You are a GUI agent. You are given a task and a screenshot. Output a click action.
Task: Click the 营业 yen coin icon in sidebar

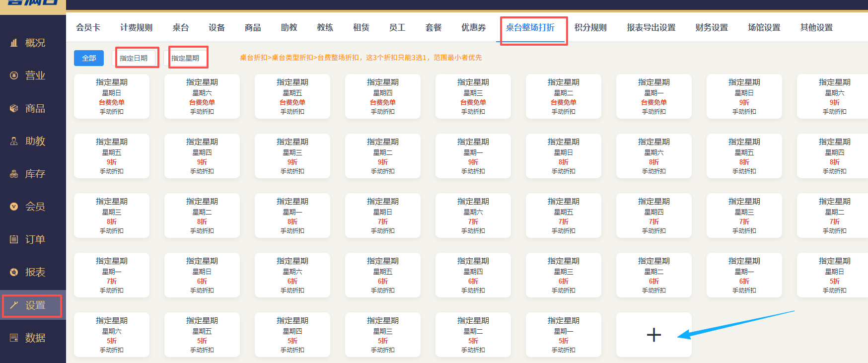point(14,75)
